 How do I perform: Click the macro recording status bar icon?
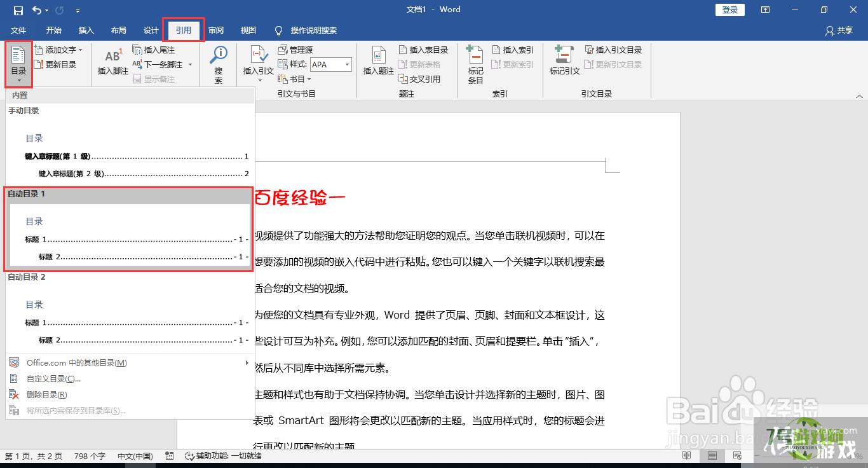[170, 456]
